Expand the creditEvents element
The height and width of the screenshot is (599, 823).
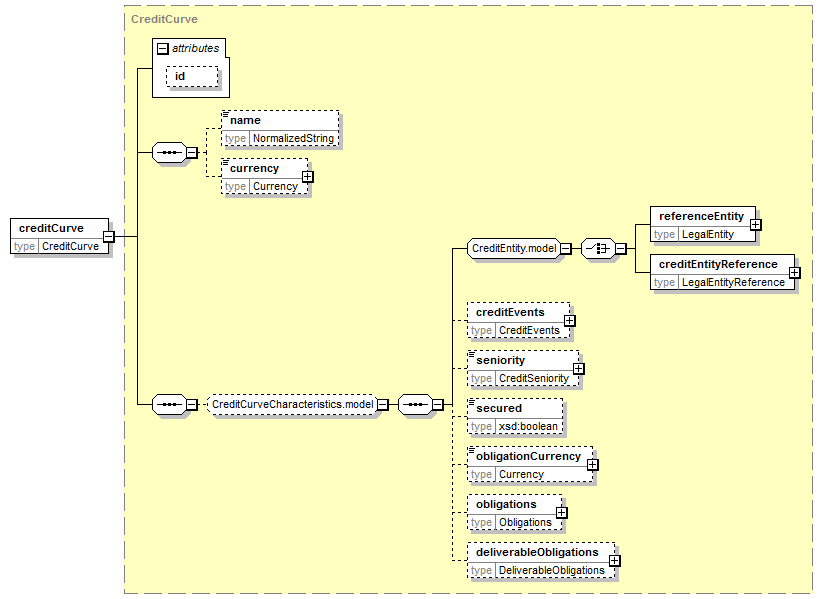(x=569, y=321)
